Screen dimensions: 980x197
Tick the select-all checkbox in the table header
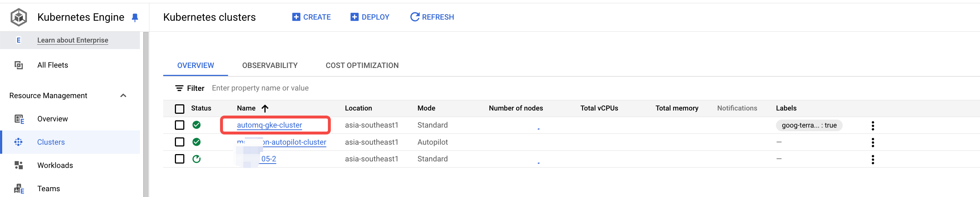(180, 109)
